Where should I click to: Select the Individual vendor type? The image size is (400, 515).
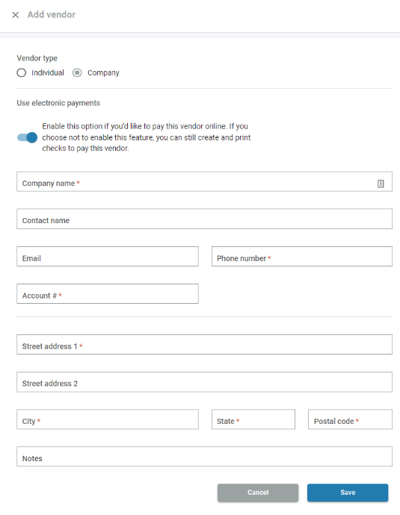(x=21, y=73)
